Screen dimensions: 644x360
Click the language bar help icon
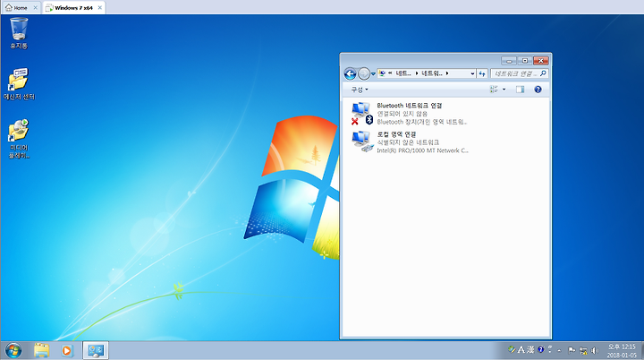click(x=540, y=350)
